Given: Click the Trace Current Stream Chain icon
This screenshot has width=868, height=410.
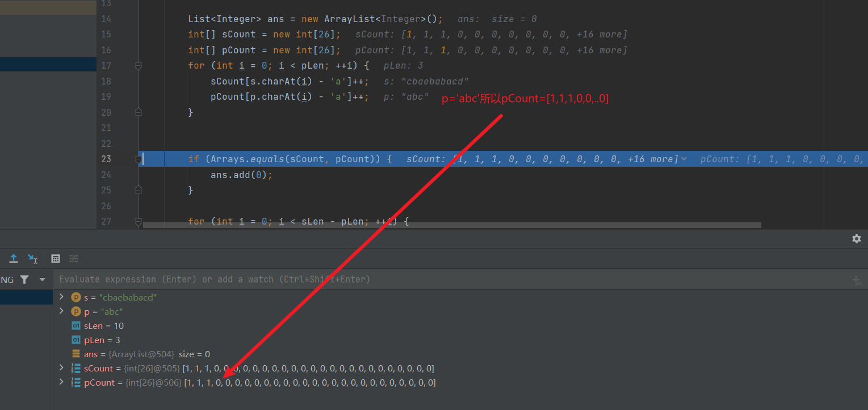Looking at the screenshot, I should coord(74,259).
